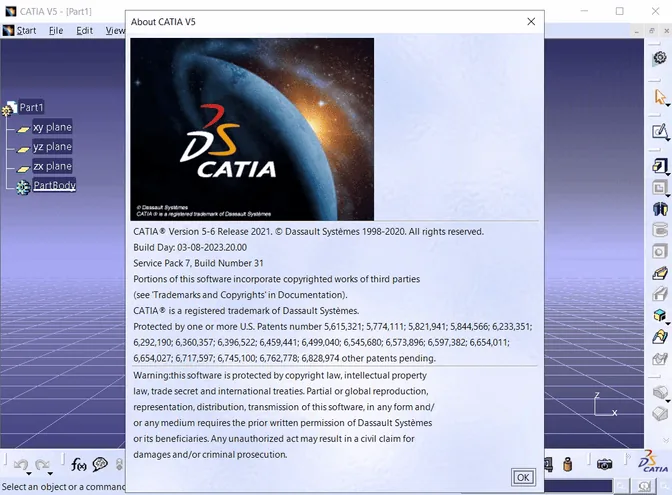Click the camera Capture icon

(604, 464)
